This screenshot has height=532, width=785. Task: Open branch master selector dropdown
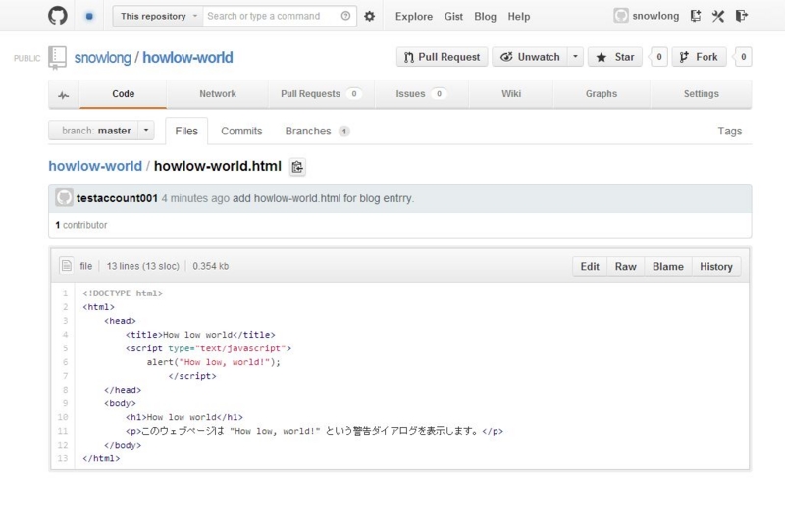(x=102, y=131)
